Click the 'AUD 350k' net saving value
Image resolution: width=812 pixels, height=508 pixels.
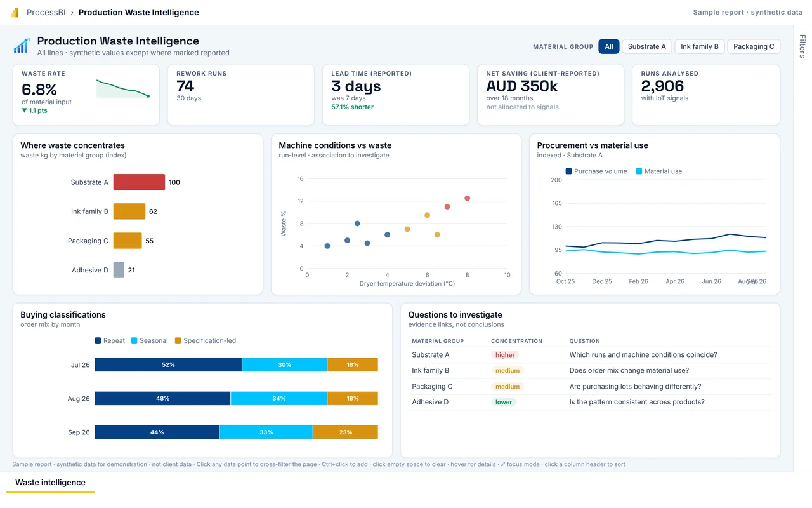[x=522, y=86]
